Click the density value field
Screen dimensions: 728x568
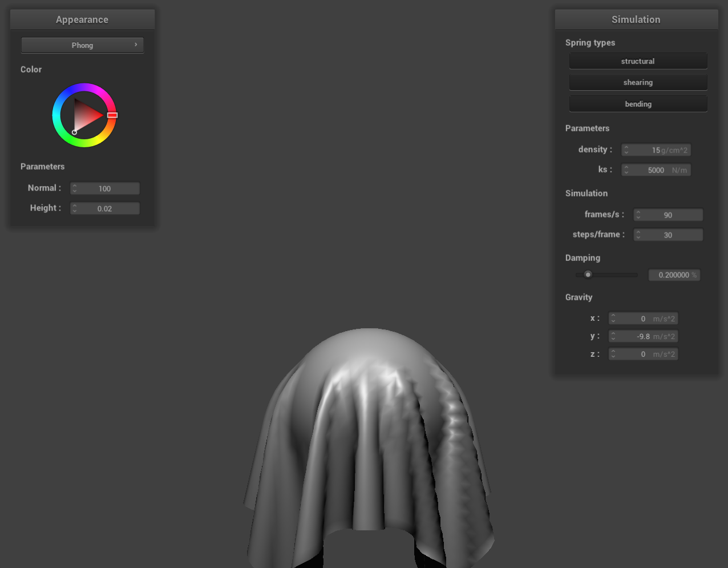656,150
